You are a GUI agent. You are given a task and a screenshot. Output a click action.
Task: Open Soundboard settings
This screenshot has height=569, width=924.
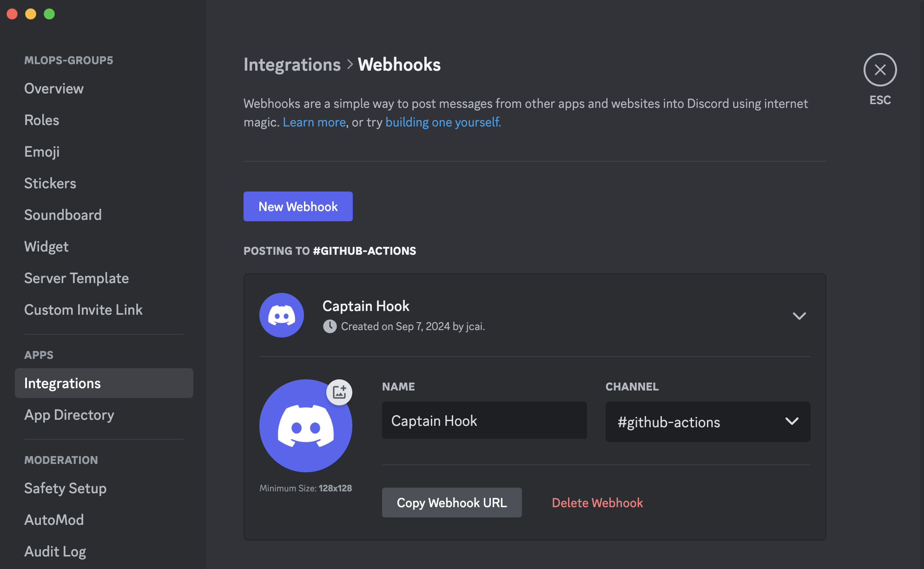click(63, 215)
